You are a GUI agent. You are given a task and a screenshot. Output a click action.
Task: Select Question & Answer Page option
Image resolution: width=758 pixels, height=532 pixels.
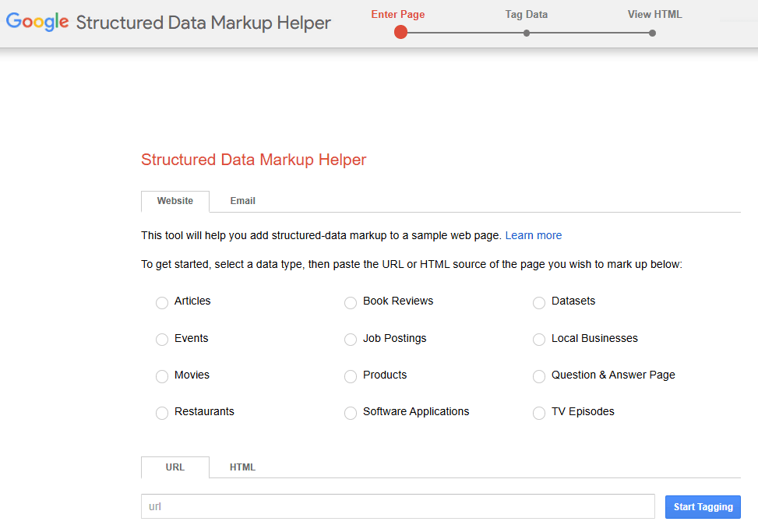[x=539, y=376]
